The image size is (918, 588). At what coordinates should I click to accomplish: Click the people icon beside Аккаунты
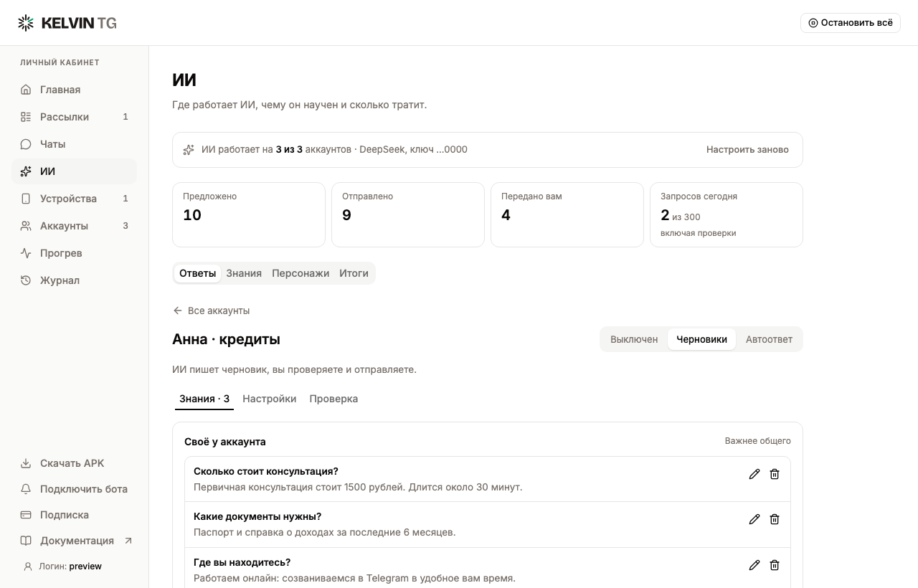[26, 226]
